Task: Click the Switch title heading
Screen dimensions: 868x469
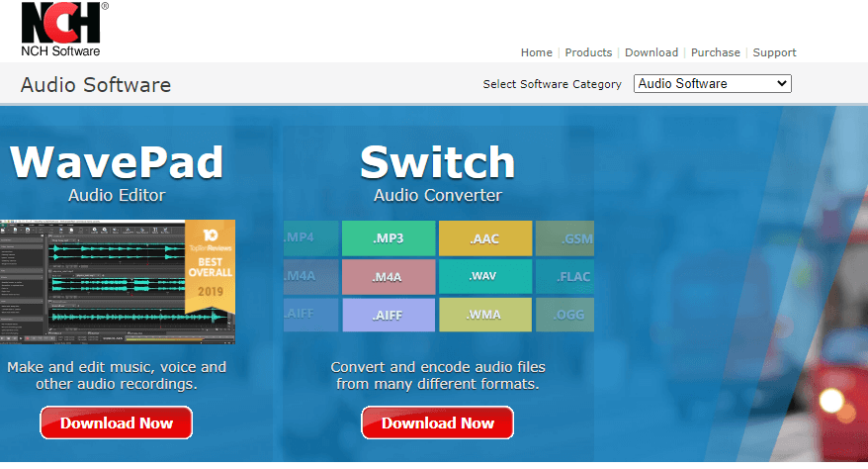Action: pyautogui.click(x=437, y=162)
